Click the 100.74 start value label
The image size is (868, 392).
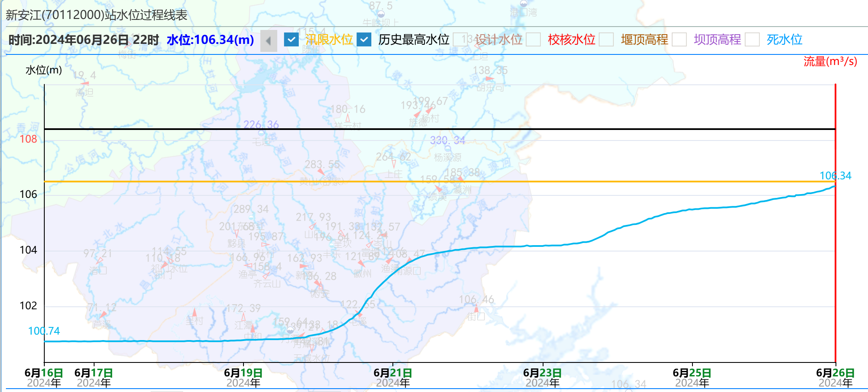[x=44, y=331]
